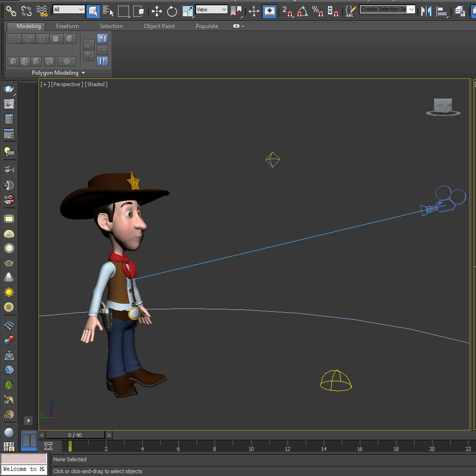Toggle Keyboard Shortcut Override

tap(269, 11)
